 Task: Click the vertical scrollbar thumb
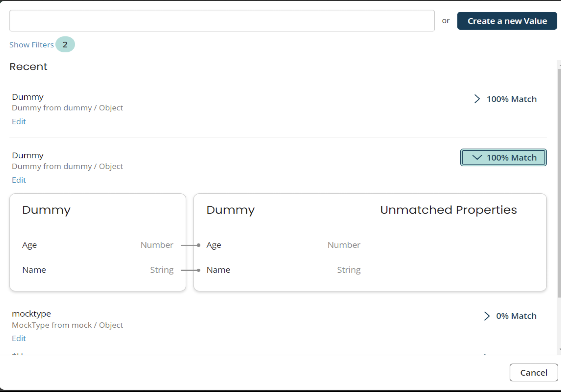[x=559, y=183]
